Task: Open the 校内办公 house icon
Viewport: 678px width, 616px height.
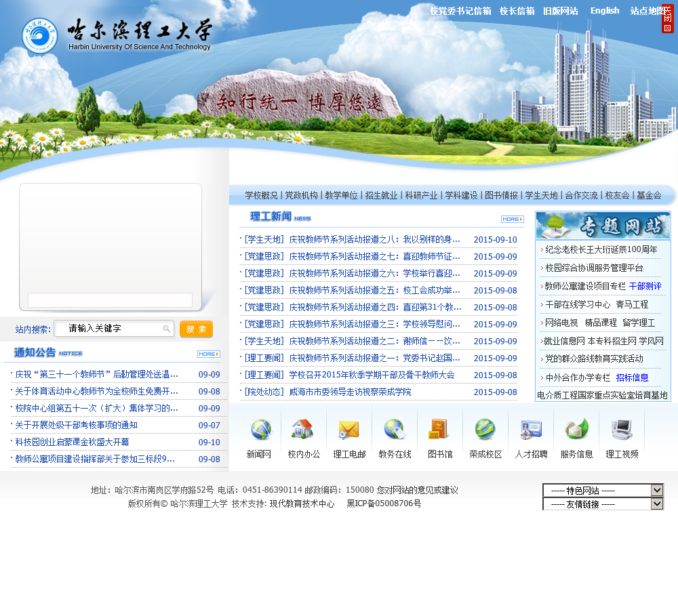Action: pos(302,429)
